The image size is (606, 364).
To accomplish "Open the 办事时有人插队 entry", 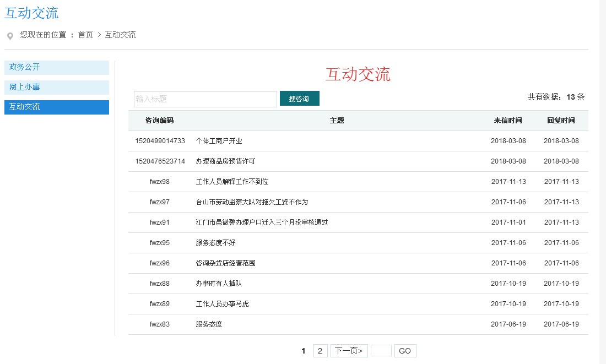I will (219, 284).
